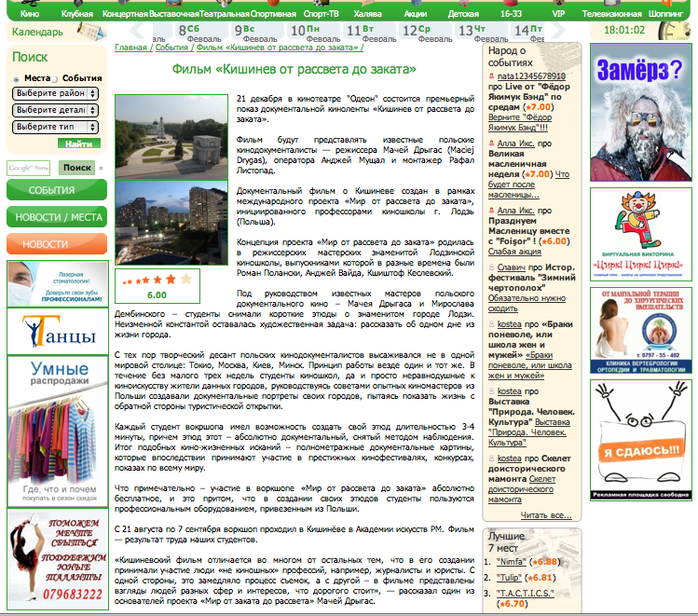Click the Танцы banner
698x616 pixels.
[x=58, y=331]
